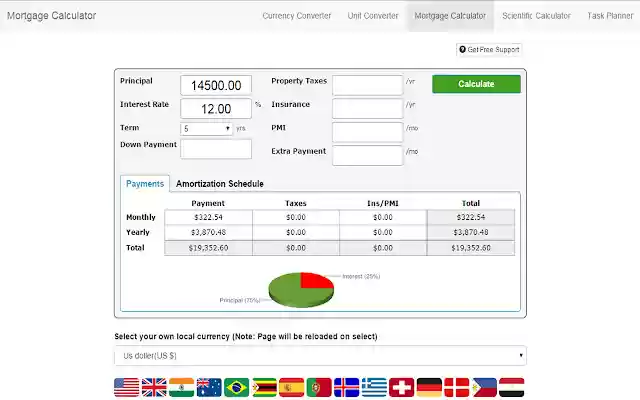The width and height of the screenshot is (640, 400).
Task: Select the United States flag
Action: click(x=127, y=387)
